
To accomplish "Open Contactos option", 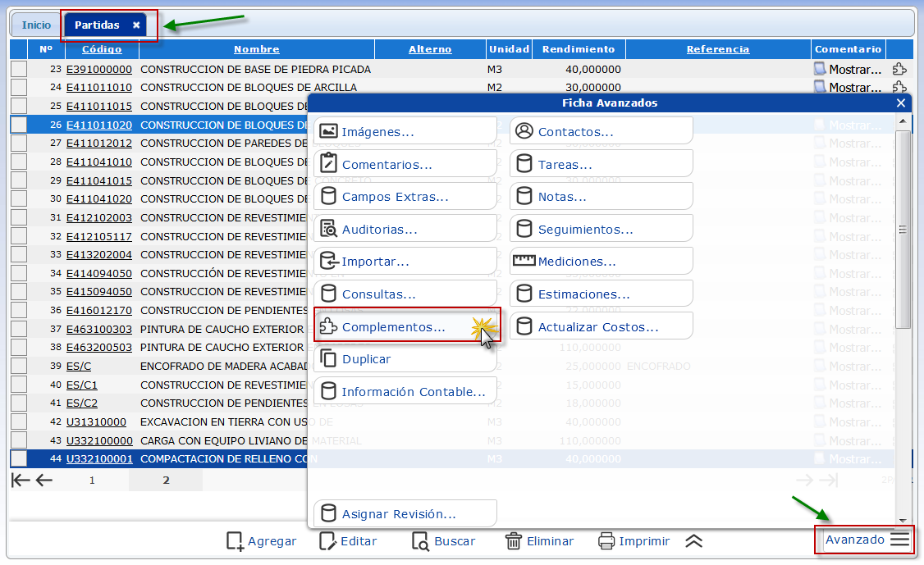I will pos(601,131).
